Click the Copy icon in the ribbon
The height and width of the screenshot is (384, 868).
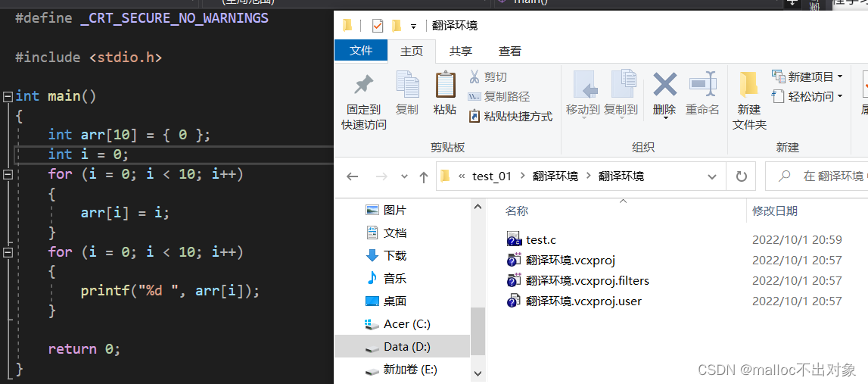(407, 85)
